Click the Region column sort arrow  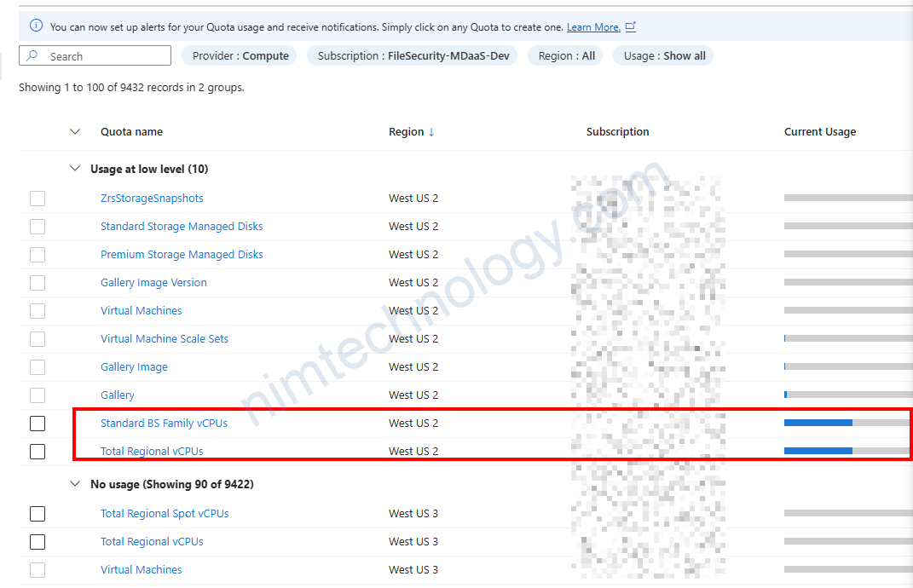pos(431,132)
